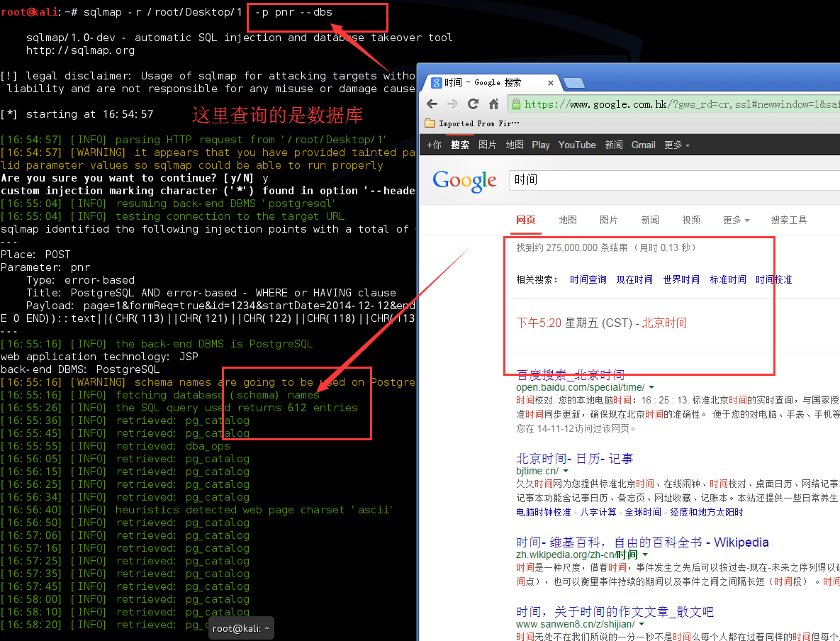Screen dimensions: 840x641
Task: Switch to the 地图 results tab
Action: tap(568, 220)
